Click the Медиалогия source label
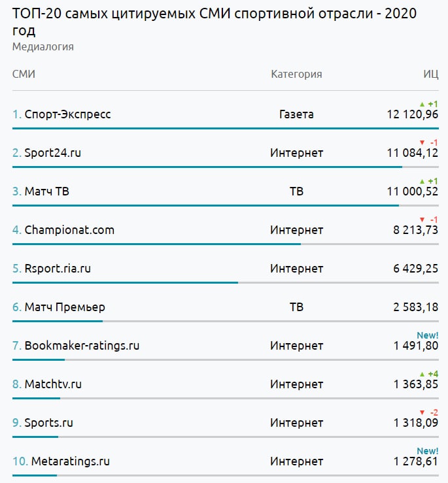448x483 pixels. pyautogui.click(x=43, y=47)
